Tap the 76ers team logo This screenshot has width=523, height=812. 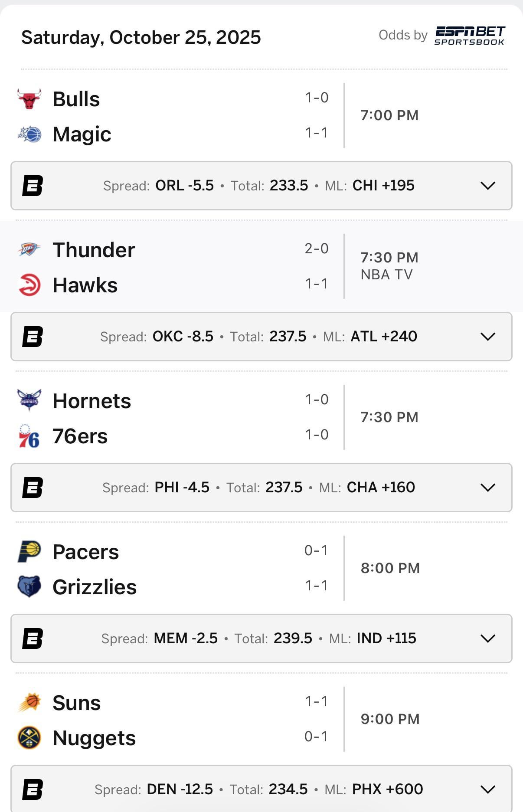point(29,436)
